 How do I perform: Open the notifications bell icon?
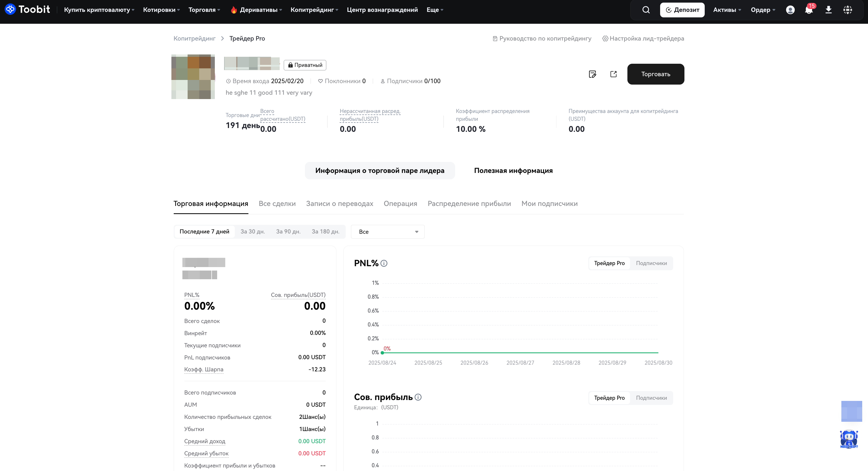point(809,10)
